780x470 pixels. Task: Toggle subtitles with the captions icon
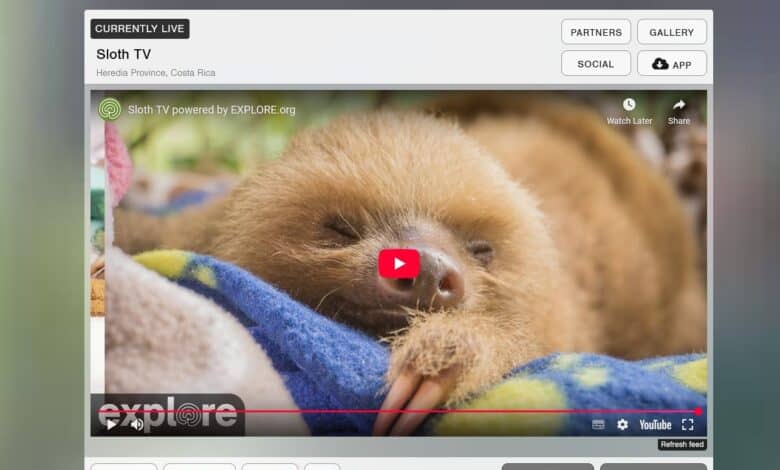click(598, 424)
